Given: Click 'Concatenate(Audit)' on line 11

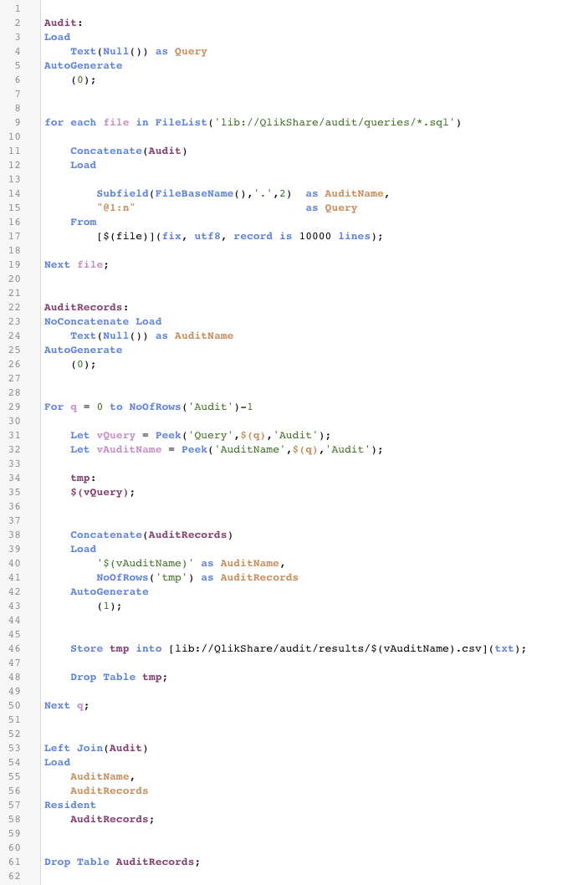Looking at the screenshot, I should (129, 151).
